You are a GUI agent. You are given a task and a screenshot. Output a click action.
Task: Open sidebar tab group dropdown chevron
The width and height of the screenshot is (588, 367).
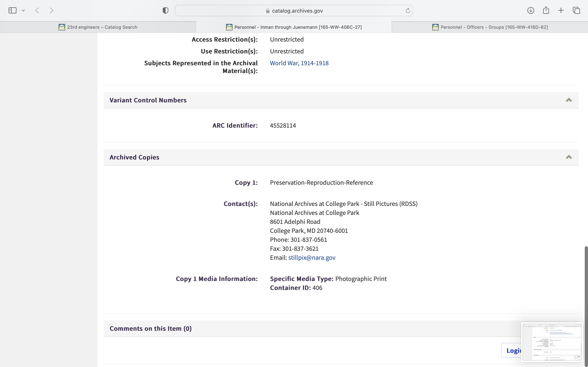23,10
